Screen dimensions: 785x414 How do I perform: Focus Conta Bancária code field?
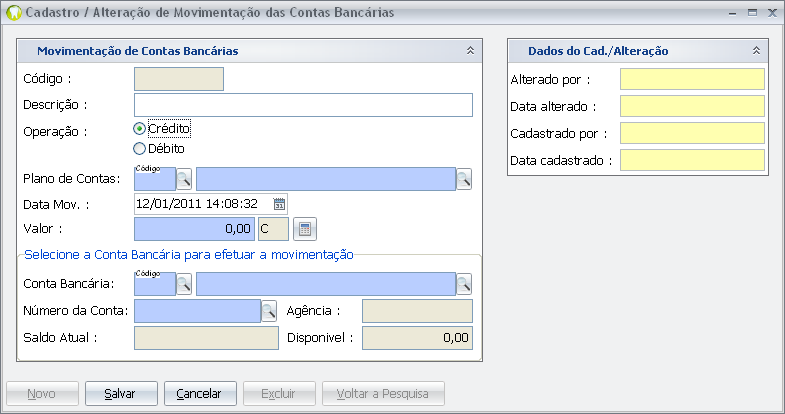click(155, 284)
